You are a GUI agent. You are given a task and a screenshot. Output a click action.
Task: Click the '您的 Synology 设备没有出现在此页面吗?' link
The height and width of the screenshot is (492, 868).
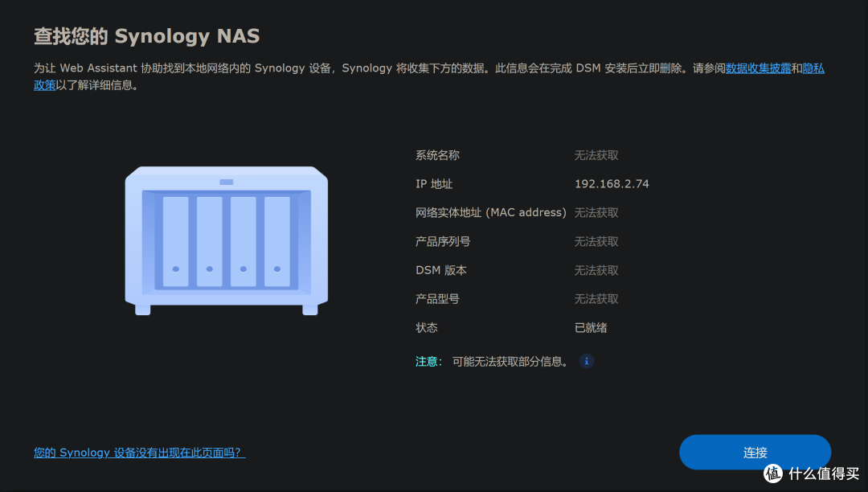point(140,453)
